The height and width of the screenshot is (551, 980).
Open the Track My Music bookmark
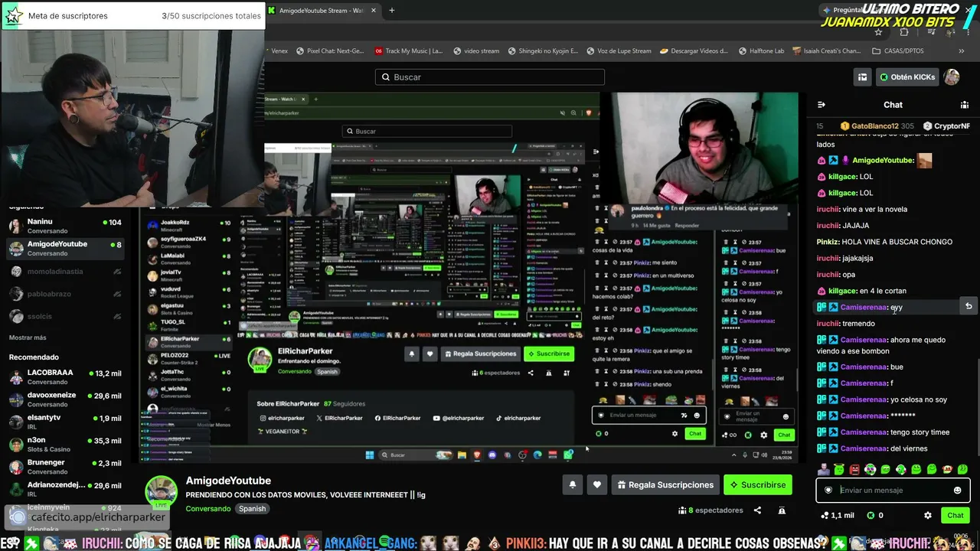click(x=409, y=51)
